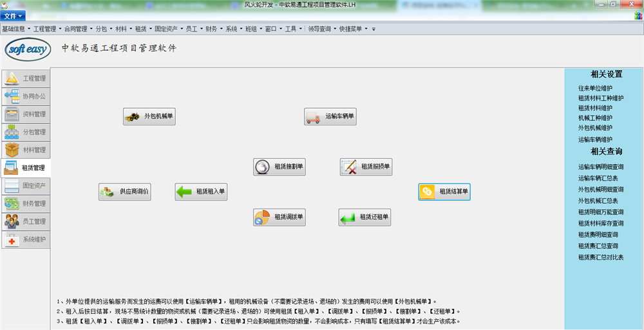Open 租赁结算单 coins icon button
Image resolution: width=644 pixels, height=330 pixels.
444,192
